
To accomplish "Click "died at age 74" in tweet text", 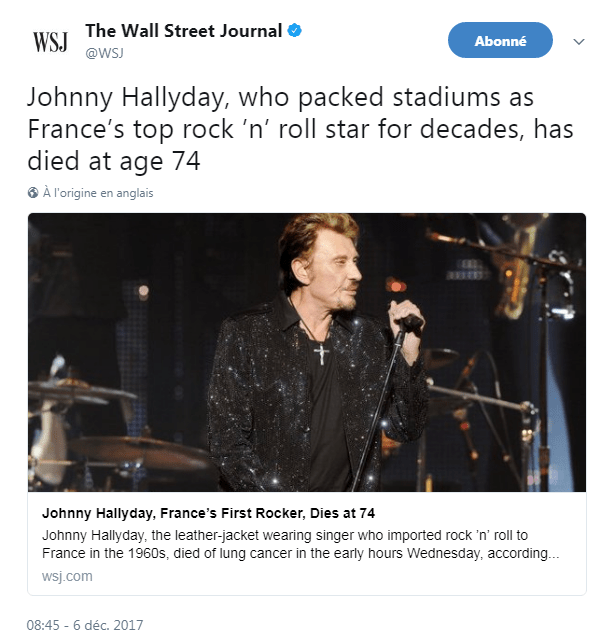I will point(112,160).
